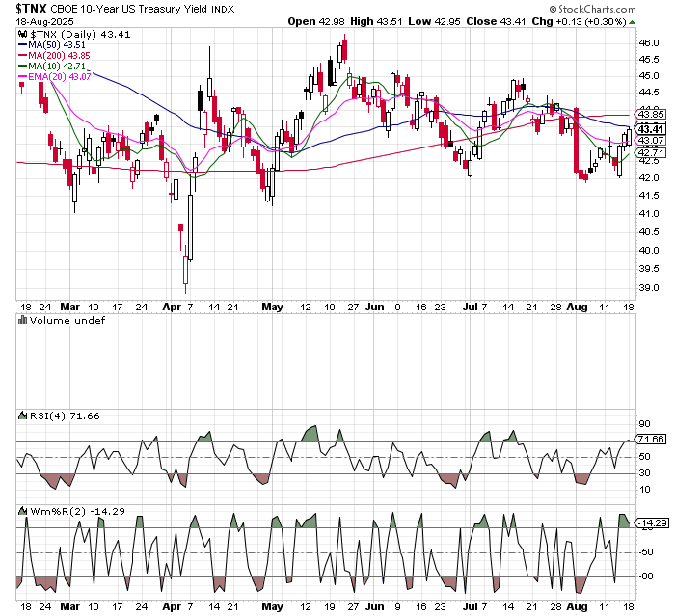The width and height of the screenshot is (675, 616).
Task: Click the Close 43.41 value in the header
Action: coord(497,21)
